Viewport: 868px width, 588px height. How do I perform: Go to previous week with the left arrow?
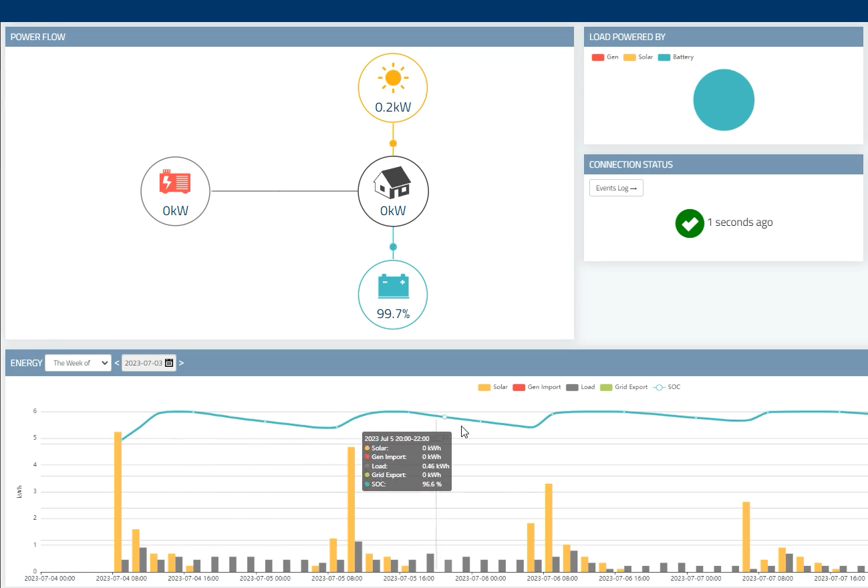(x=116, y=363)
